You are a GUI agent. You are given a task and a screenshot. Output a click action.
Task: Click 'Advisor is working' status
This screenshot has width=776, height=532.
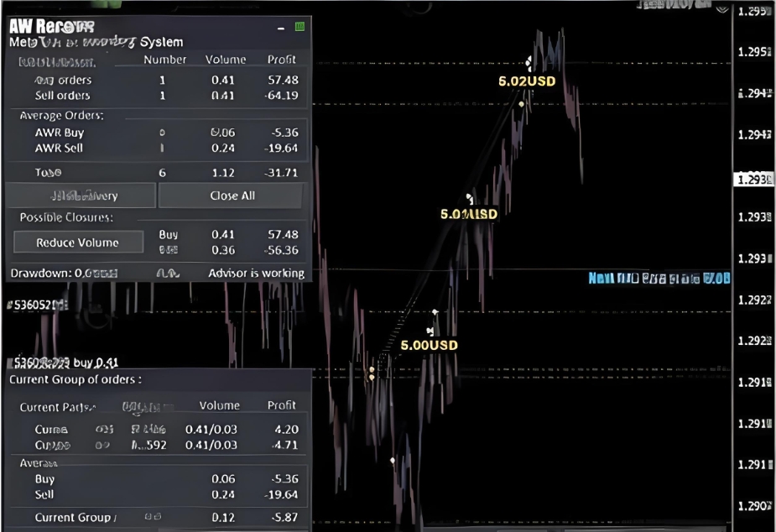point(257,274)
